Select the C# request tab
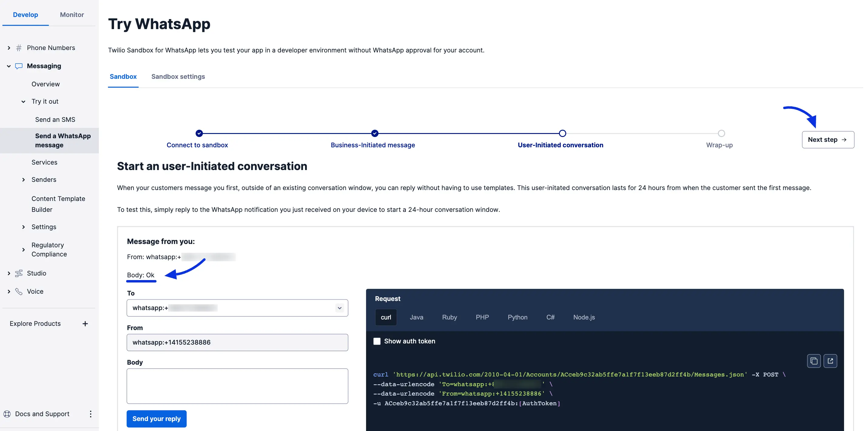868x431 pixels. (x=550, y=317)
